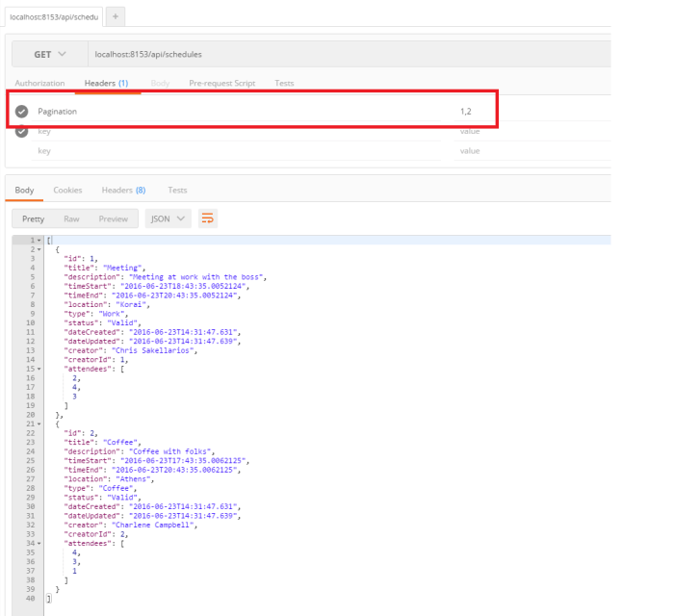Click the request URL field
Image resolution: width=674 pixels, height=616 pixels.
(350, 55)
